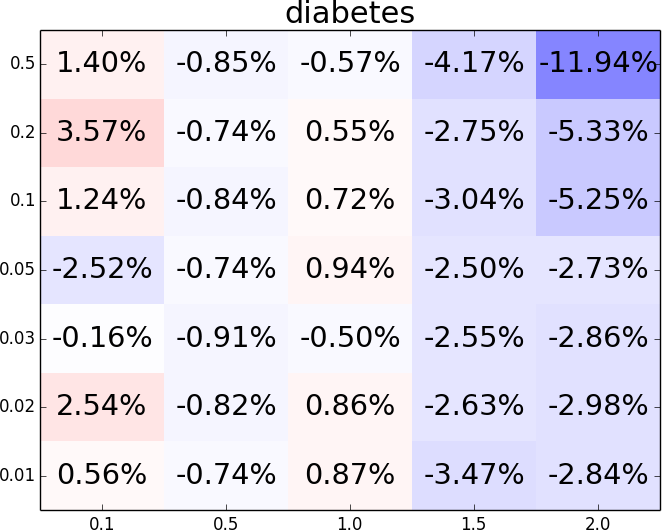The width and height of the screenshot is (662, 530).
Task: Select the cell showing -0.57%
Action: click(350, 64)
